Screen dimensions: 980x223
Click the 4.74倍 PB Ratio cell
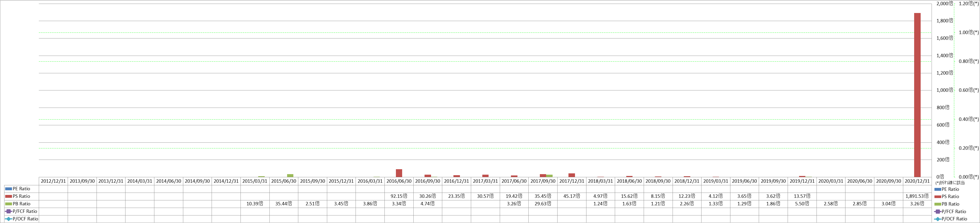tap(428, 204)
